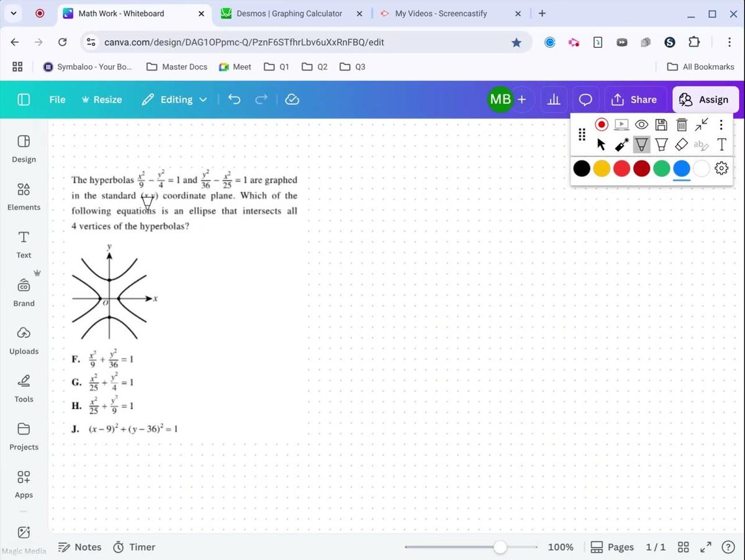Select the text annotation tool
The height and width of the screenshot is (560, 745).
[x=721, y=144]
